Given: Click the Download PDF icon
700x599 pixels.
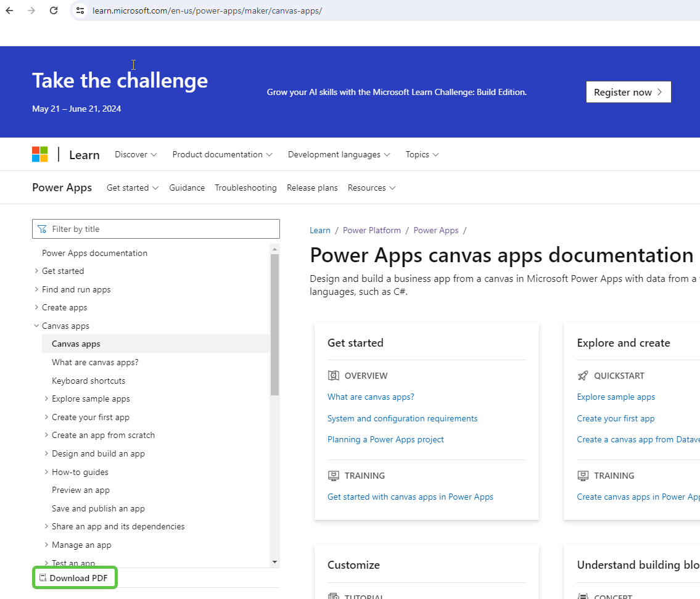Looking at the screenshot, I should 43,577.
